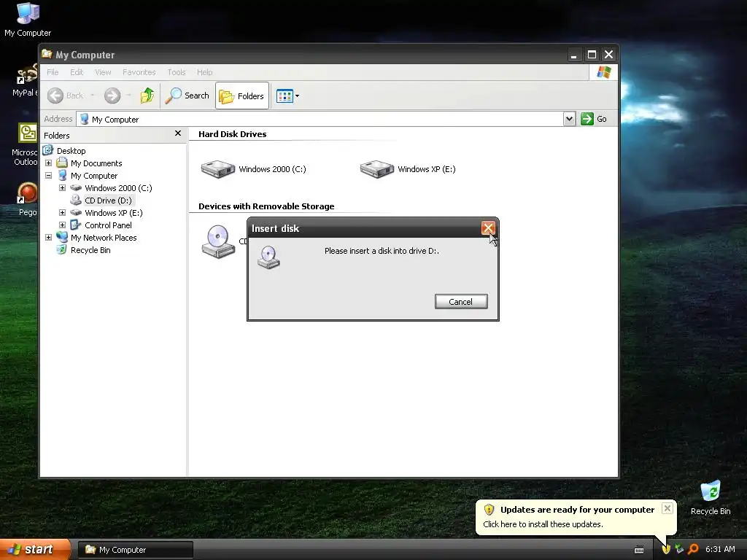The width and height of the screenshot is (747, 560).
Task: Click the network connection tray icon
Action: [679, 550]
